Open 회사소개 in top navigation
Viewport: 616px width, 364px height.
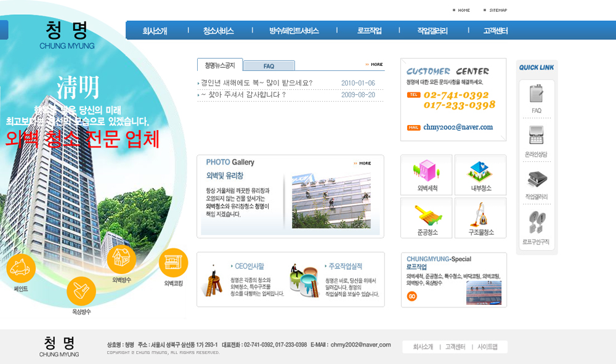[x=155, y=31]
